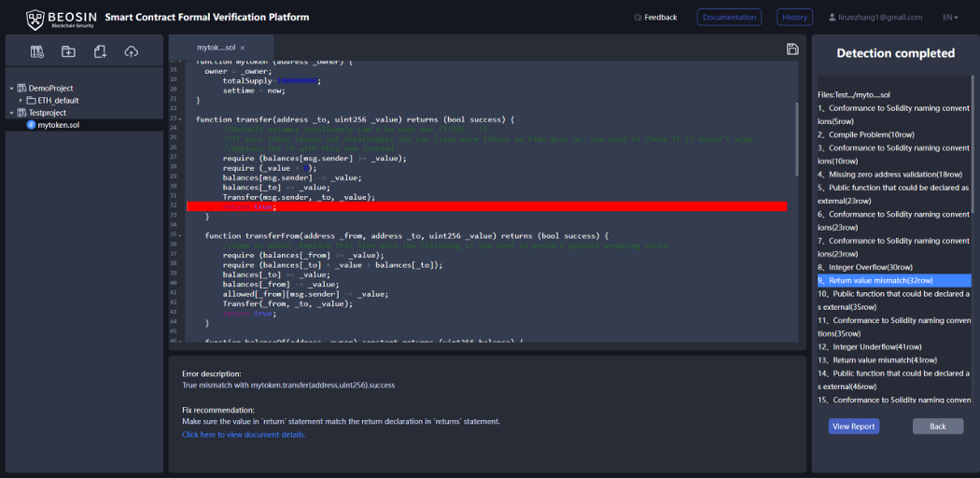Open 'Click here to view document details' link
The height and width of the screenshot is (478, 980).
244,434
